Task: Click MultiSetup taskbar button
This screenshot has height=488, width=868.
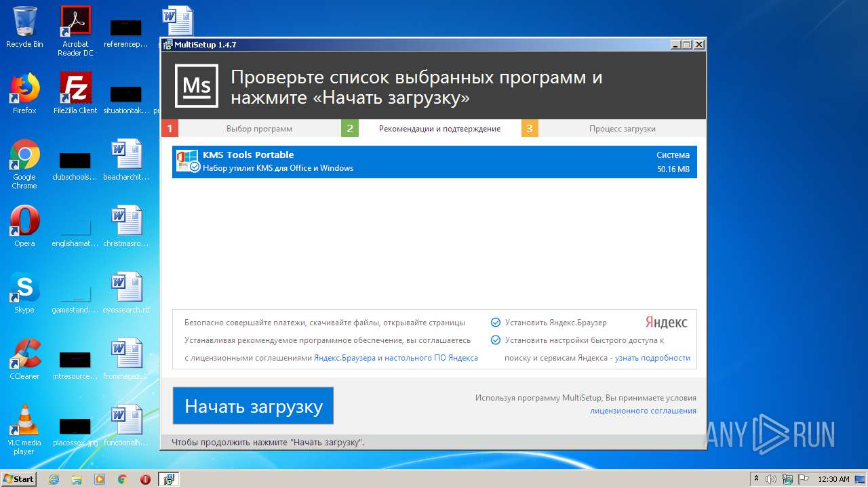Action: [168, 479]
